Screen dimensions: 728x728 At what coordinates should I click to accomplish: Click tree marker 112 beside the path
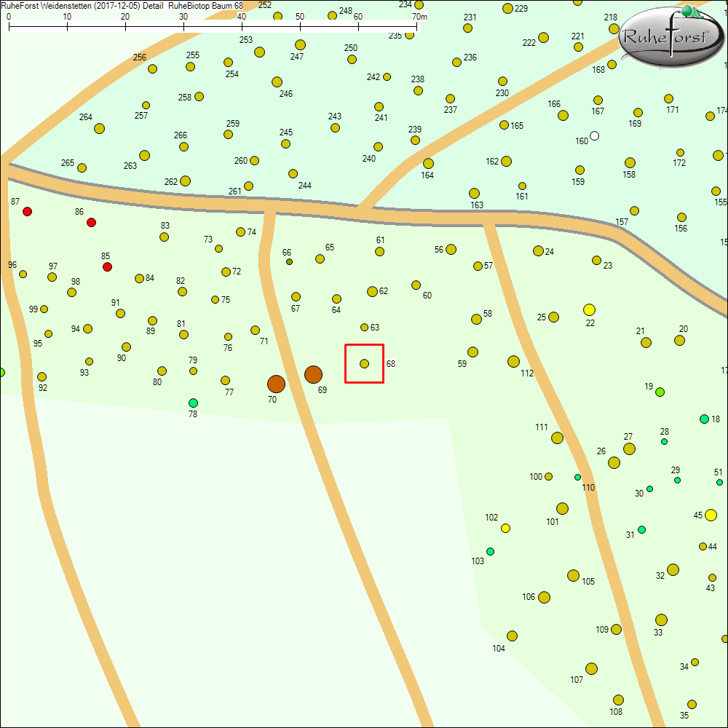click(513, 361)
